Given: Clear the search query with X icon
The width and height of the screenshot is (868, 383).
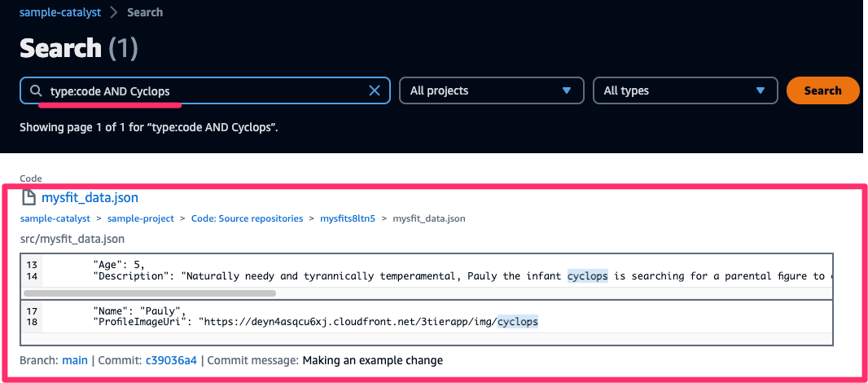Looking at the screenshot, I should pos(375,91).
